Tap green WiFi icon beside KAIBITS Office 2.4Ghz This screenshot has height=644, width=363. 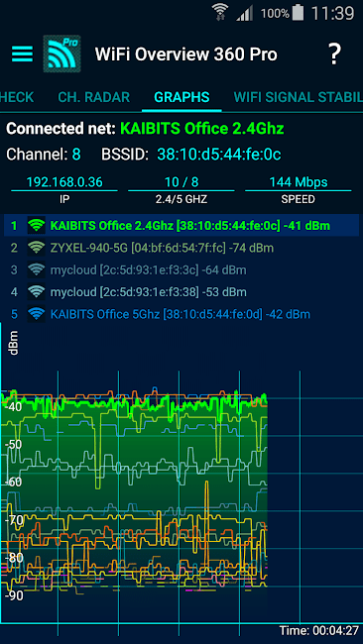pyautogui.click(x=37, y=226)
